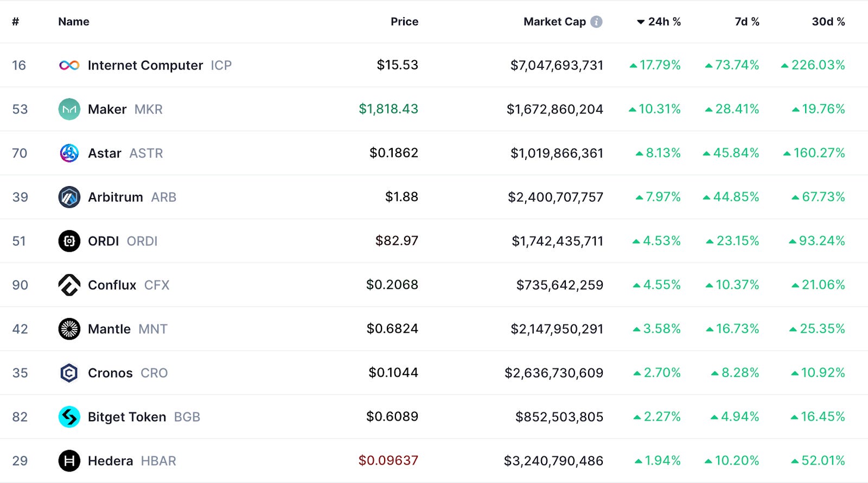Open the Conflux coin page
868x483 pixels.
tap(112, 285)
